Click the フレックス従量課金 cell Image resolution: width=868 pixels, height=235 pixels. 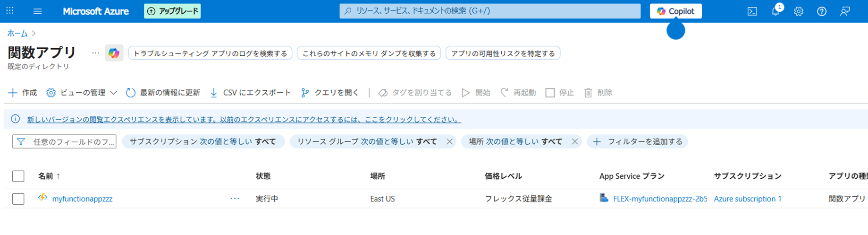click(518, 199)
